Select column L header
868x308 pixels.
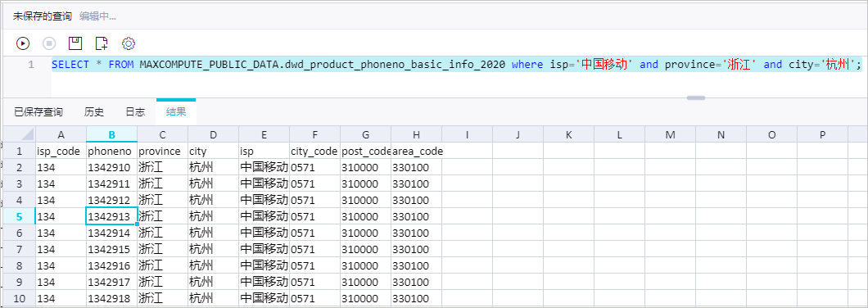point(619,134)
